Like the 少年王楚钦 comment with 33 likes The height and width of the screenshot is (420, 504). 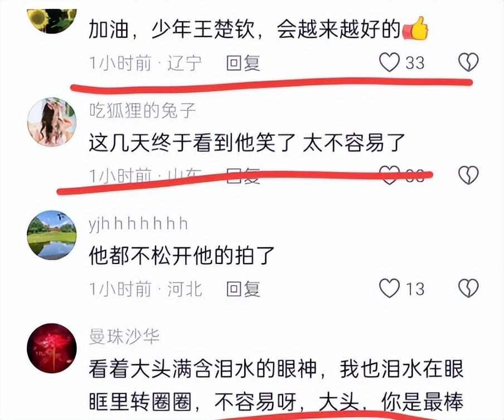(x=389, y=62)
